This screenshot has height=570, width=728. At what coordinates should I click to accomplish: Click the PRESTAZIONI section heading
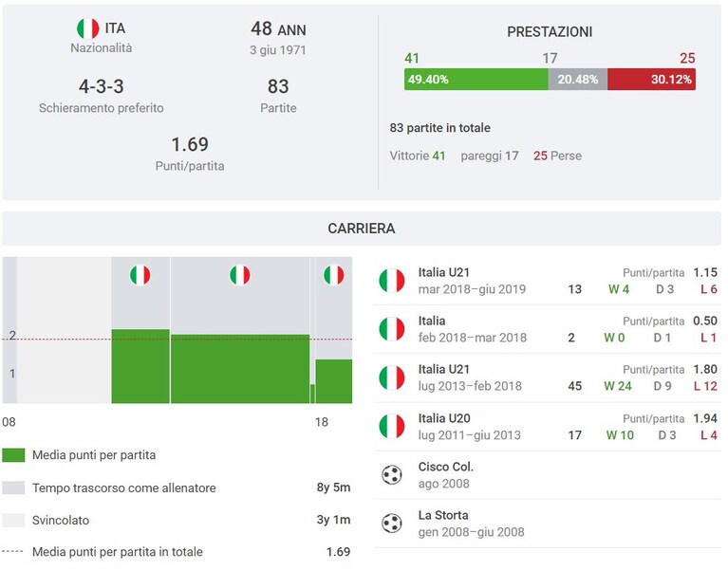550,31
